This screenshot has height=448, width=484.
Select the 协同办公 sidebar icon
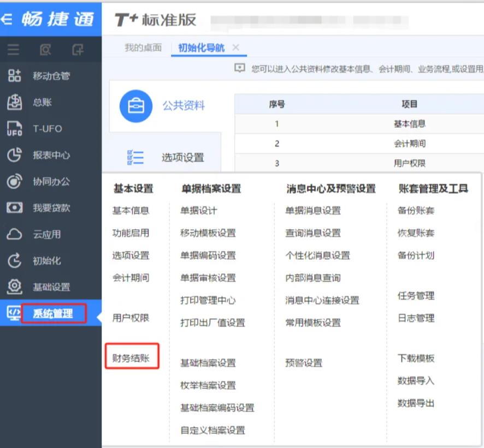(14, 181)
